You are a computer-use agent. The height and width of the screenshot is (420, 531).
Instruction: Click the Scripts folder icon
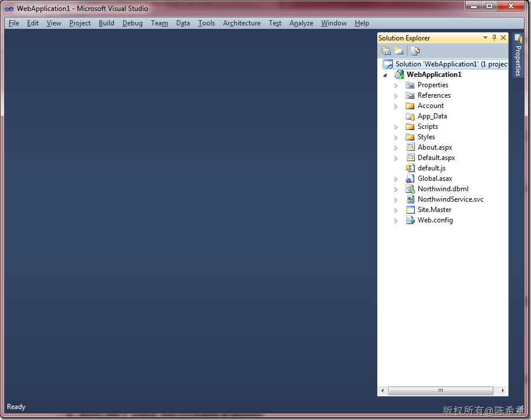[x=410, y=127]
